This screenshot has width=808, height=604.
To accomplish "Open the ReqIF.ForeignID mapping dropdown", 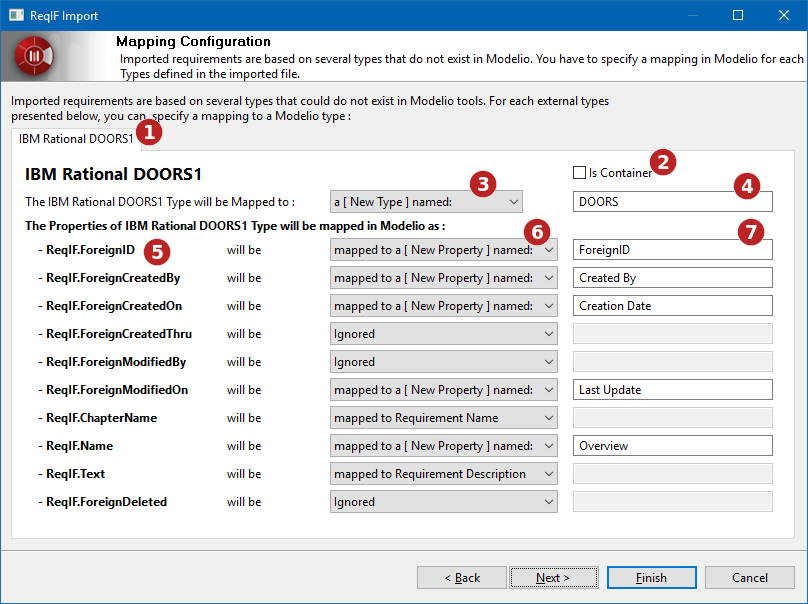I will point(444,250).
